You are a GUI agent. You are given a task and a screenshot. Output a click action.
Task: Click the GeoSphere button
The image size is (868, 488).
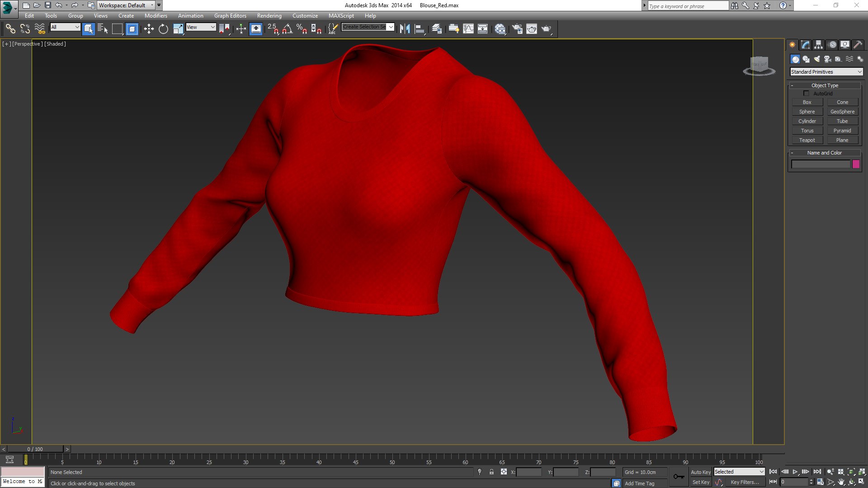842,112
